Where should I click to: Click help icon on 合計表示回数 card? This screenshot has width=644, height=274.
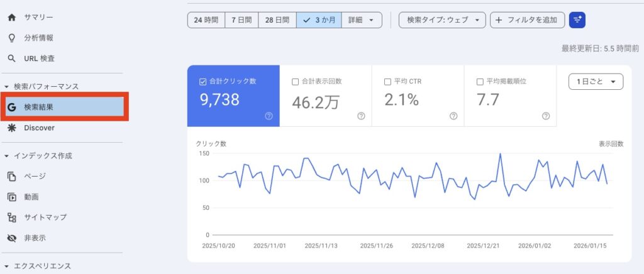(x=361, y=116)
